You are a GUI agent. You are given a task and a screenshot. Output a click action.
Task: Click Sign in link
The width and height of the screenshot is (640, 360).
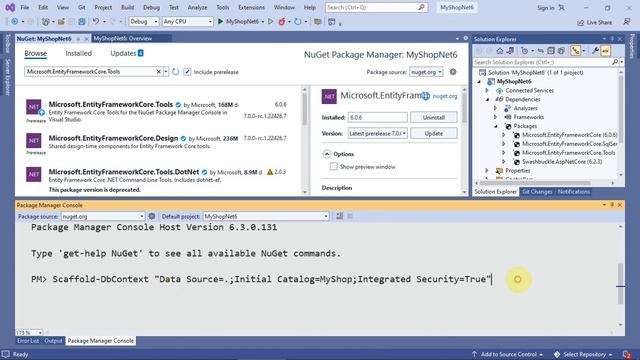[545, 8]
